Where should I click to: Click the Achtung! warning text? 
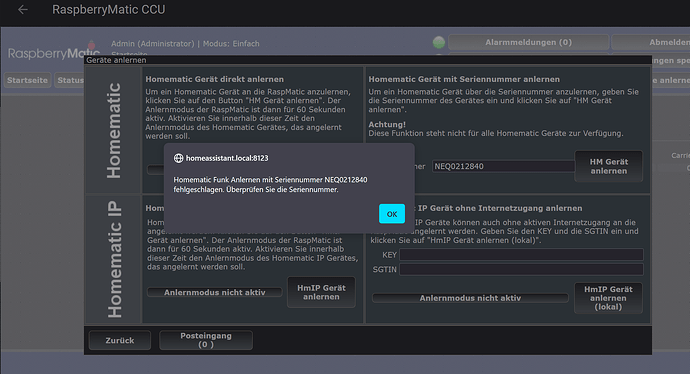387,125
